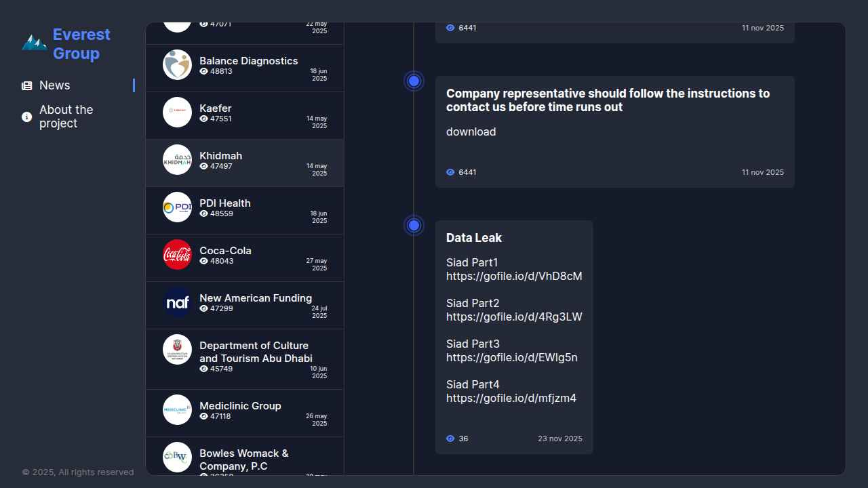
Task: Click the Balance Diagnostics logo
Action: 177,65
